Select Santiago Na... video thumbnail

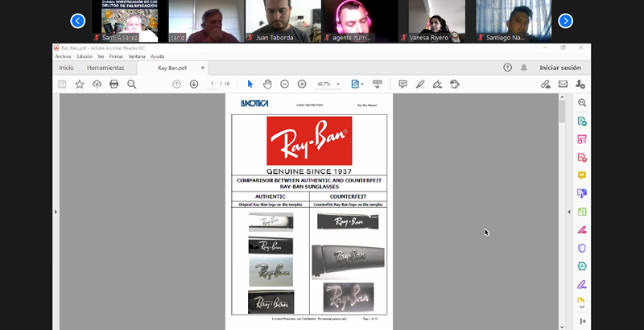514,21
